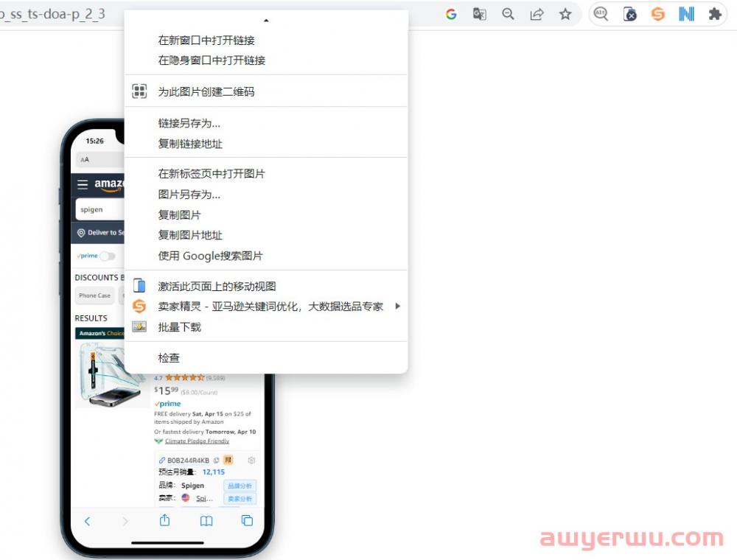
Task: Click the Google icon in address bar
Action: pos(451,14)
